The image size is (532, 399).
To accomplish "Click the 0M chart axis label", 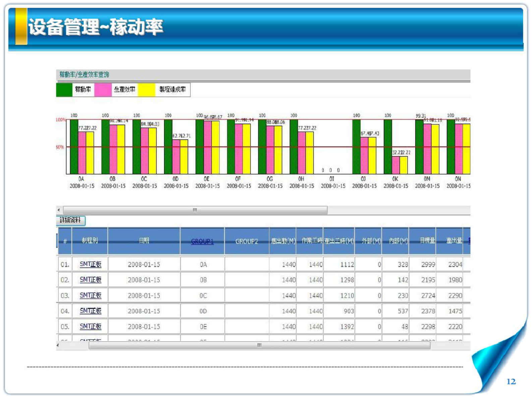I will 427,179.
